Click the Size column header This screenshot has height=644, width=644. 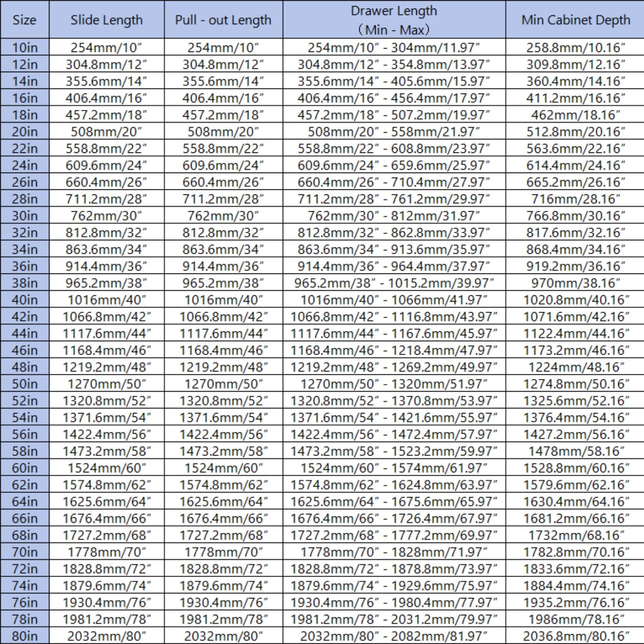click(x=24, y=20)
